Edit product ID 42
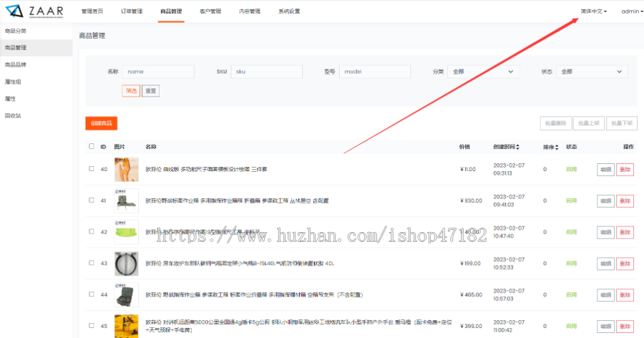The image size is (644, 338). point(605,232)
